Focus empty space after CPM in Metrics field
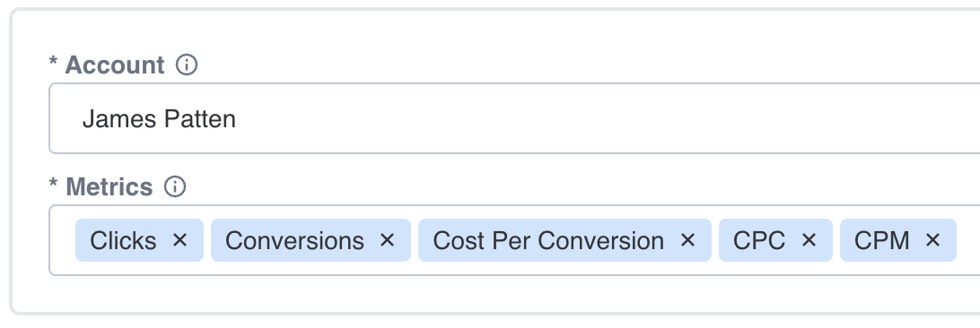Screen dimensions: 980x328 [968, 240]
